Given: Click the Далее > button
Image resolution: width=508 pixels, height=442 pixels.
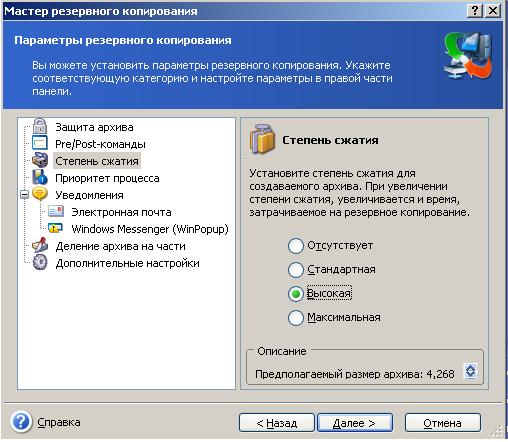Looking at the screenshot, I should click(x=355, y=423).
